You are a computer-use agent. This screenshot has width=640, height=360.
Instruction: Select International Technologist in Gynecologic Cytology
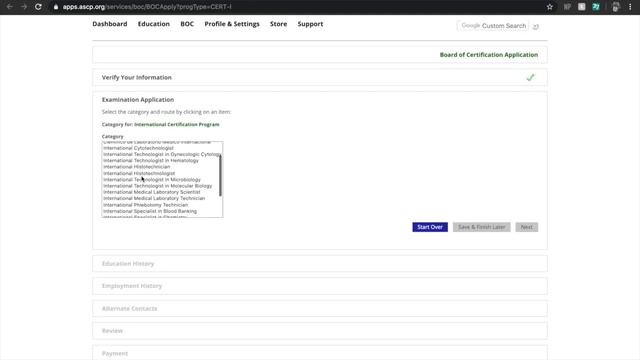pos(162,154)
